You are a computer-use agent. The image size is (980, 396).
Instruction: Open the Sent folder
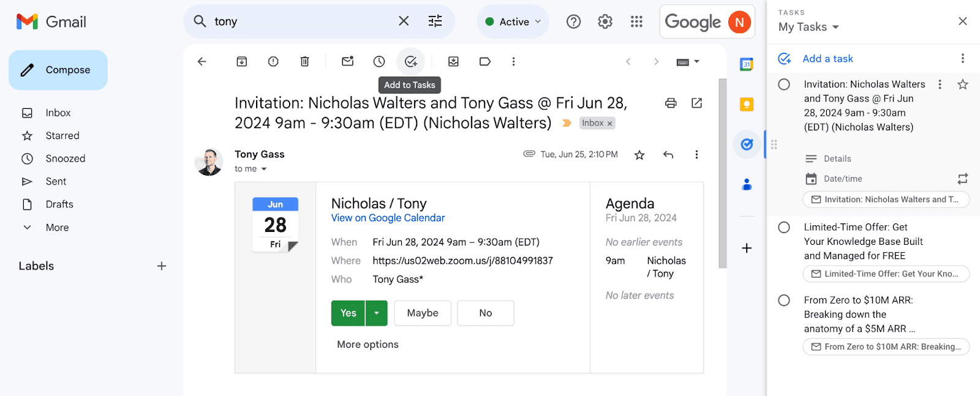pyautogui.click(x=56, y=181)
